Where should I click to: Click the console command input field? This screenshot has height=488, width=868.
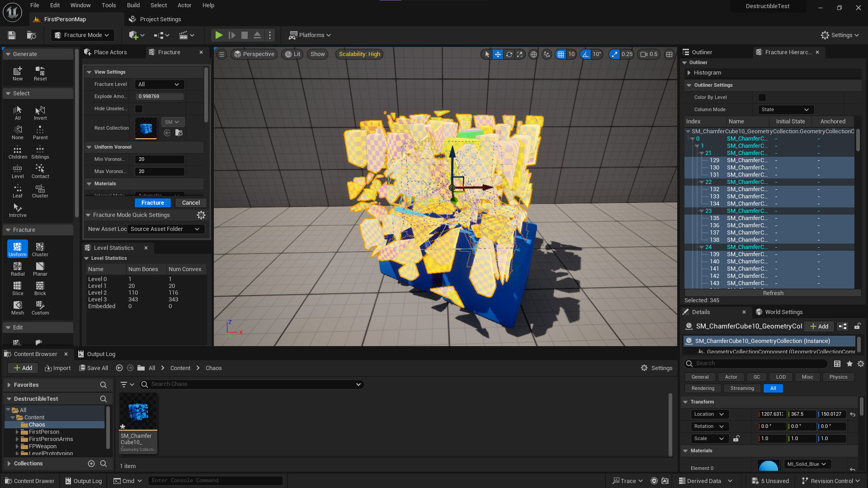coord(216,481)
